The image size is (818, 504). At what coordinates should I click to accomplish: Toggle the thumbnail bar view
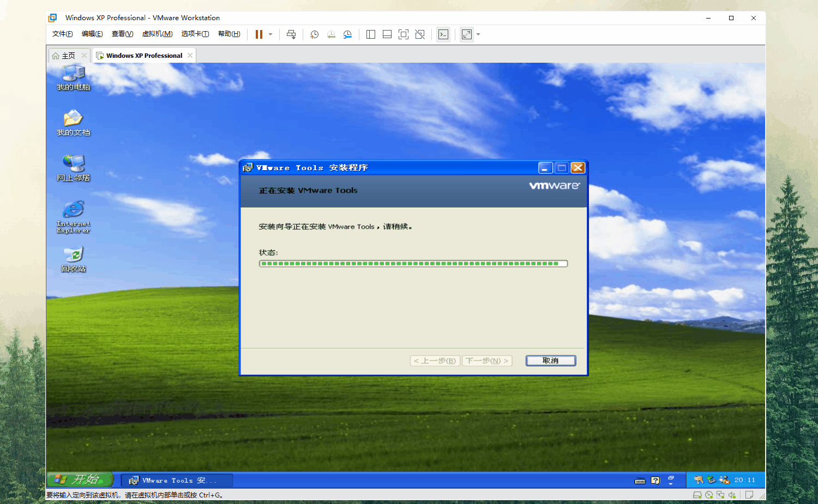(x=387, y=34)
